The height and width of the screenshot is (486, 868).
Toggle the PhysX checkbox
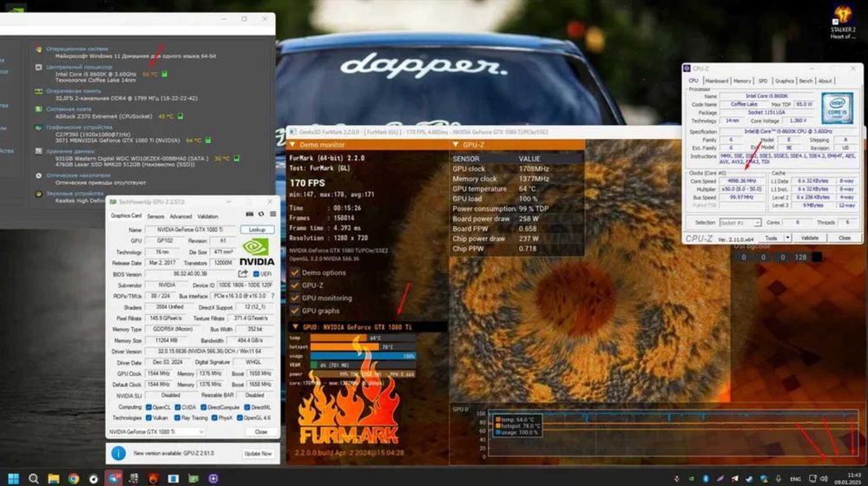pyautogui.click(x=214, y=418)
